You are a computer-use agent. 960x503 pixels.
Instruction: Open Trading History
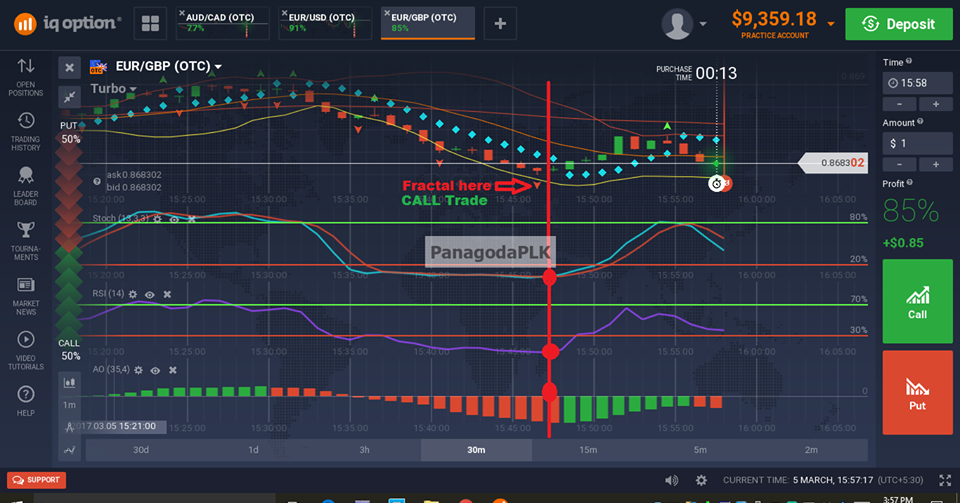[x=26, y=132]
